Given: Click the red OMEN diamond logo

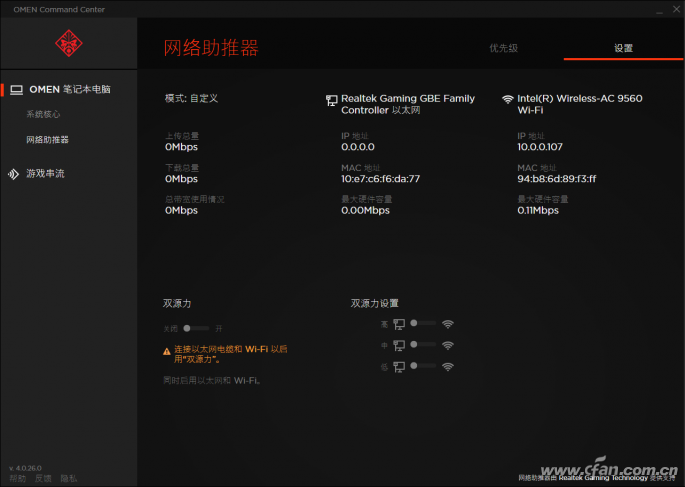Looking at the screenshot, I should [x=69, y=43].
